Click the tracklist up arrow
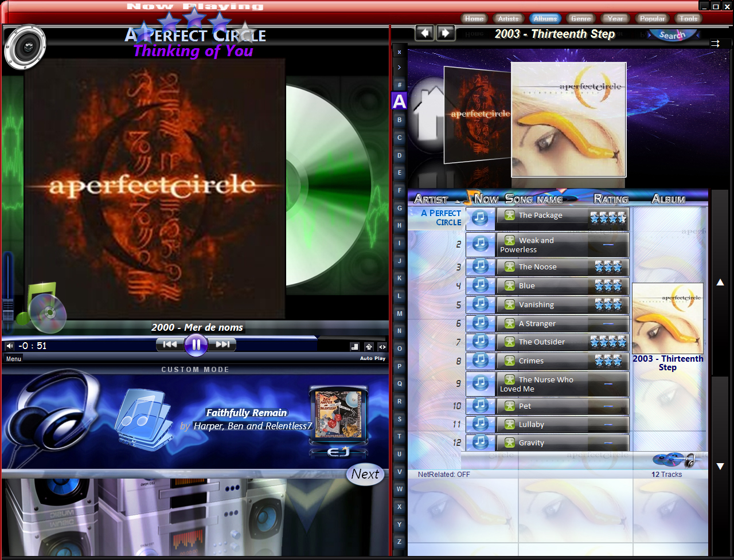 720,282
